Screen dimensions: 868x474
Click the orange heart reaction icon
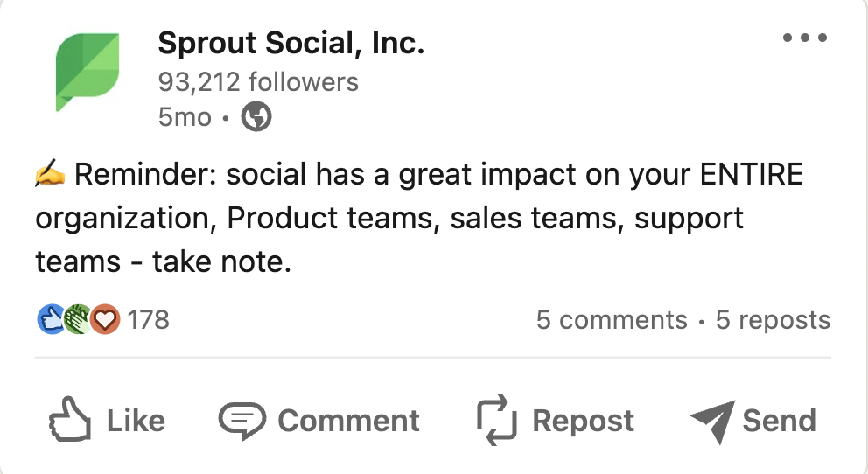point(105,320)
